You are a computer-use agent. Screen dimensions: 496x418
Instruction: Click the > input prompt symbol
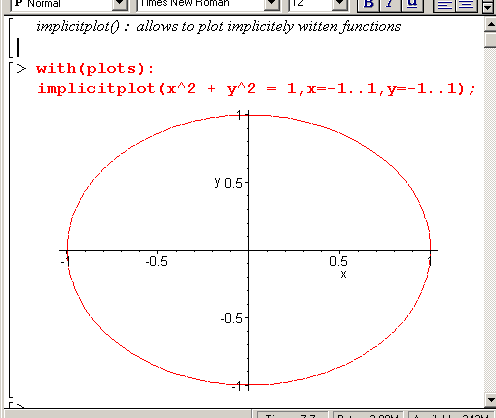[x=21, y=69]
